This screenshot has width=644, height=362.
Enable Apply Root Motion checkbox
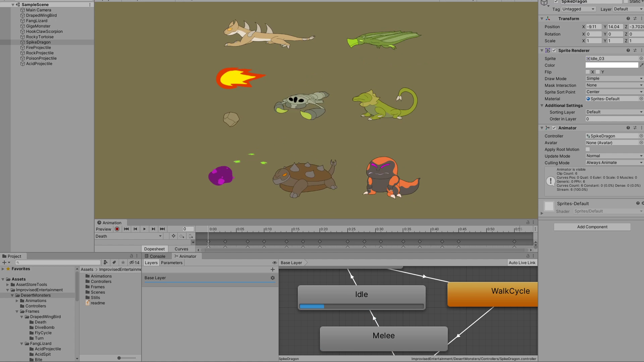click(x=588, y=149)
